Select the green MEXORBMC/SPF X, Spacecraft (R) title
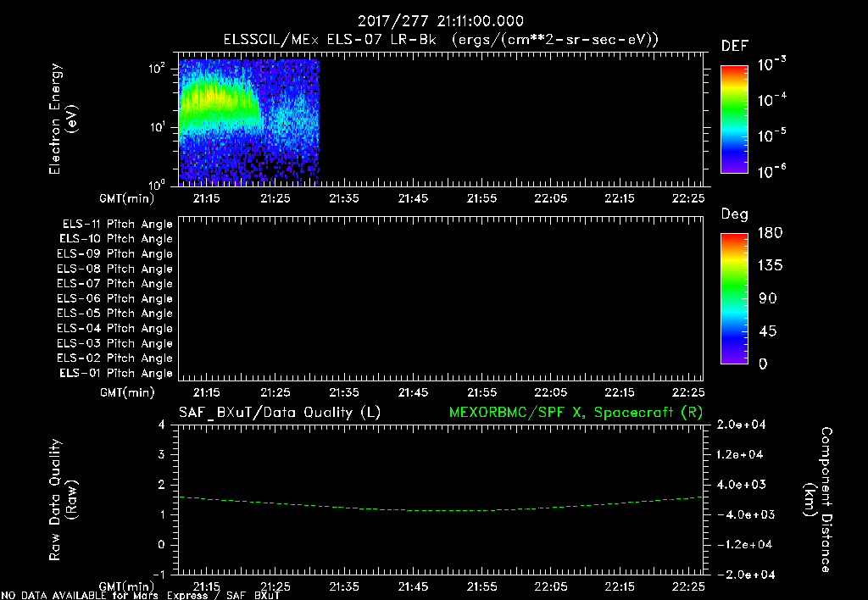 [576, 413]
